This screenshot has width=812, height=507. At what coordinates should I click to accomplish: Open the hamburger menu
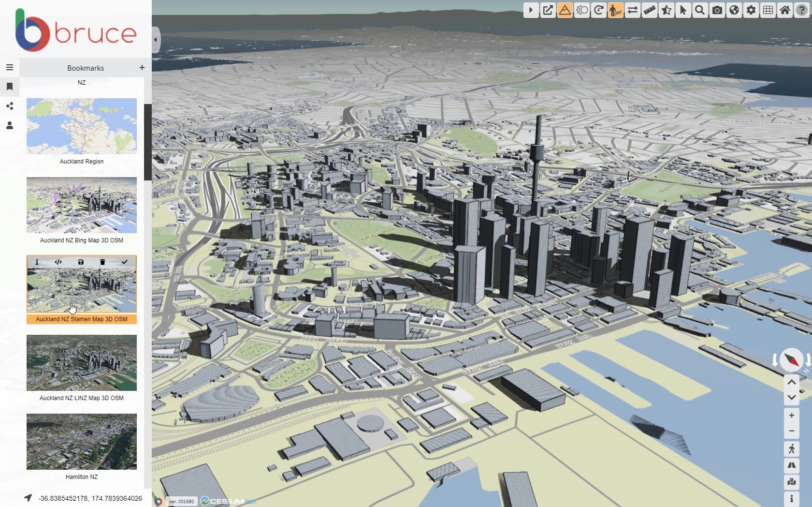(10, 67)
